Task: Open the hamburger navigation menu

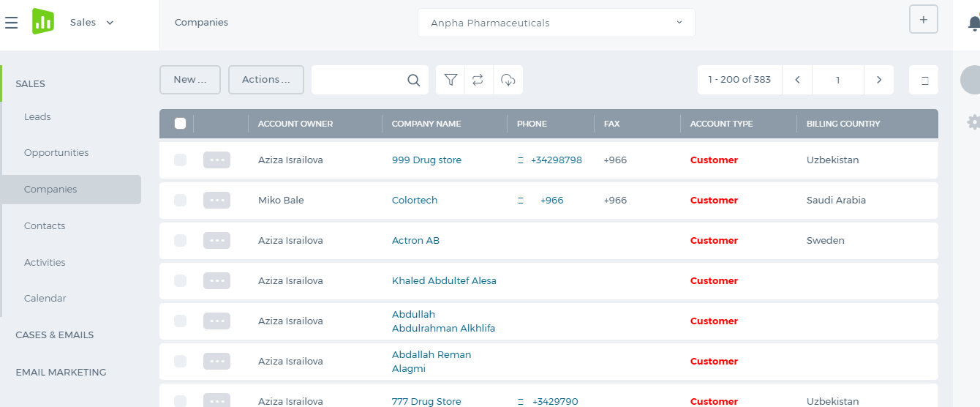Action: click(x=11, y=23)
